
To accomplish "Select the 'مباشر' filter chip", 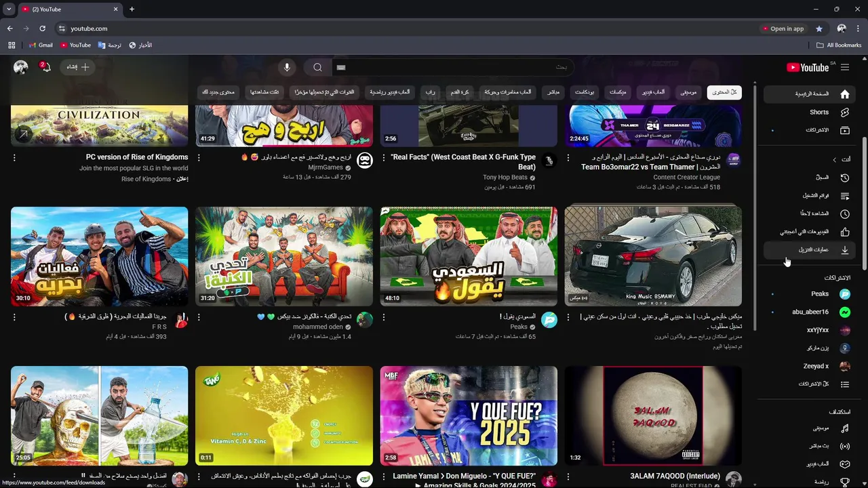I will tap(553, 92).
